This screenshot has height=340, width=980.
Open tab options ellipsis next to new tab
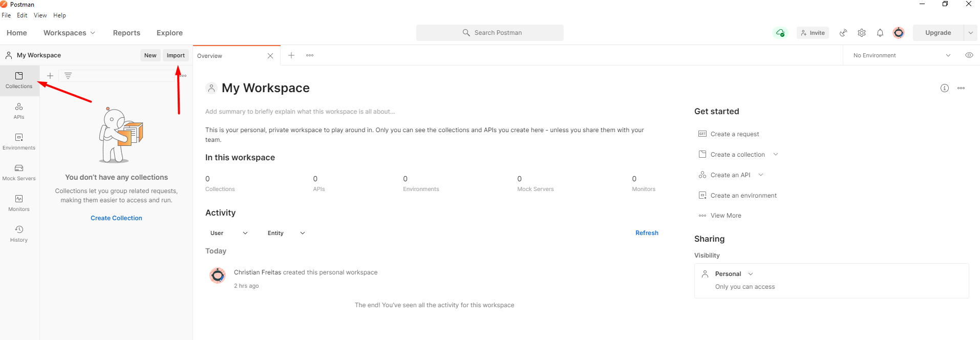pyautogui.click(x=310, y=55)
